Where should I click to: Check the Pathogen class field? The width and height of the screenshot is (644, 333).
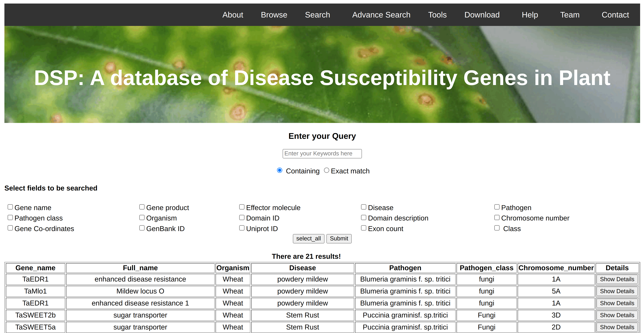click(10, 217)
